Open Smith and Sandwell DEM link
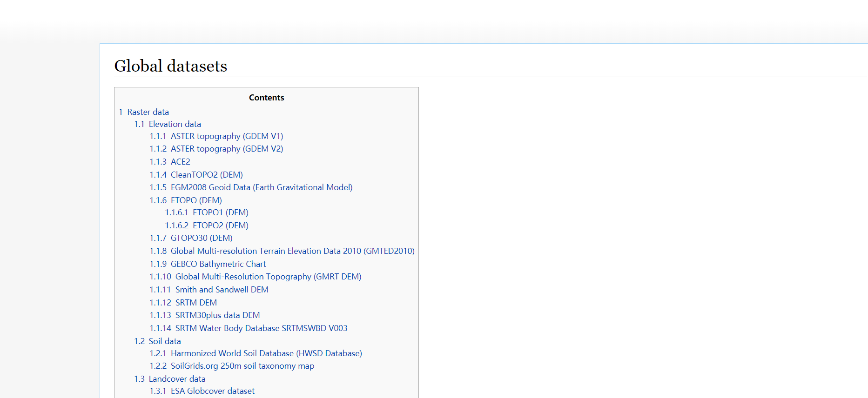This screenshot has height=398, width=868. click(222, 290)
